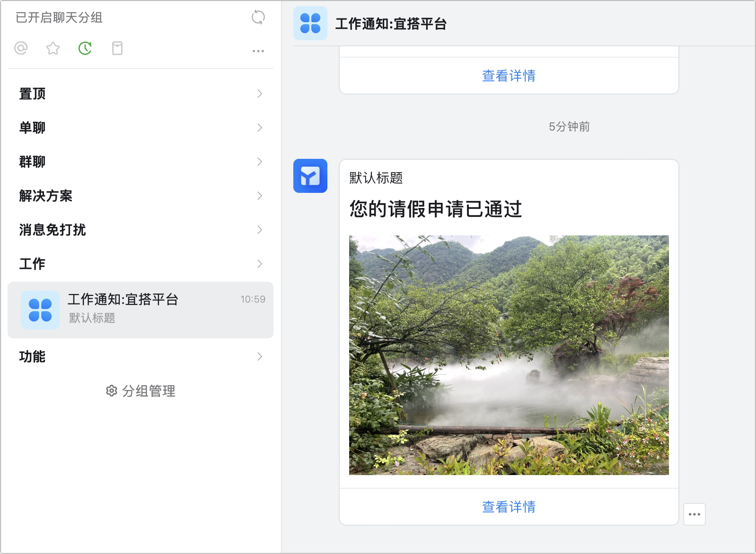The height and width of the screenshot is (554, 756).
Task: Click the refresh sync icon
Action: coord(258,17)
